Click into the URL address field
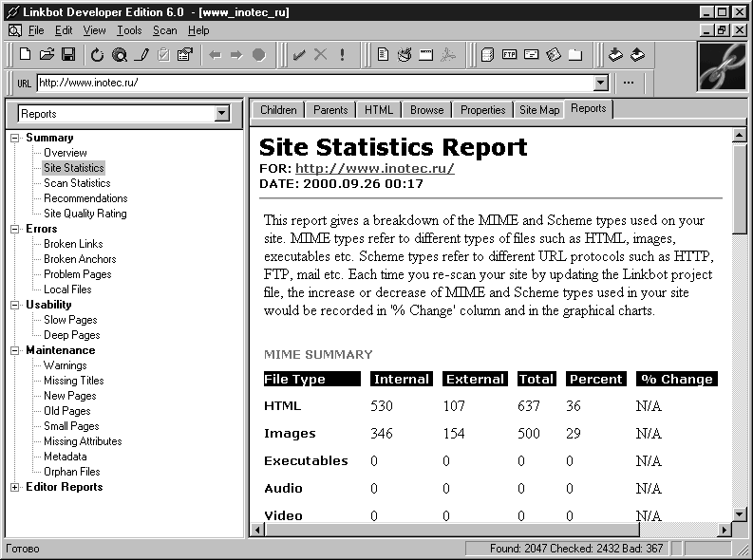This screenshot has height=560, width=753. [x=315, y=83]
